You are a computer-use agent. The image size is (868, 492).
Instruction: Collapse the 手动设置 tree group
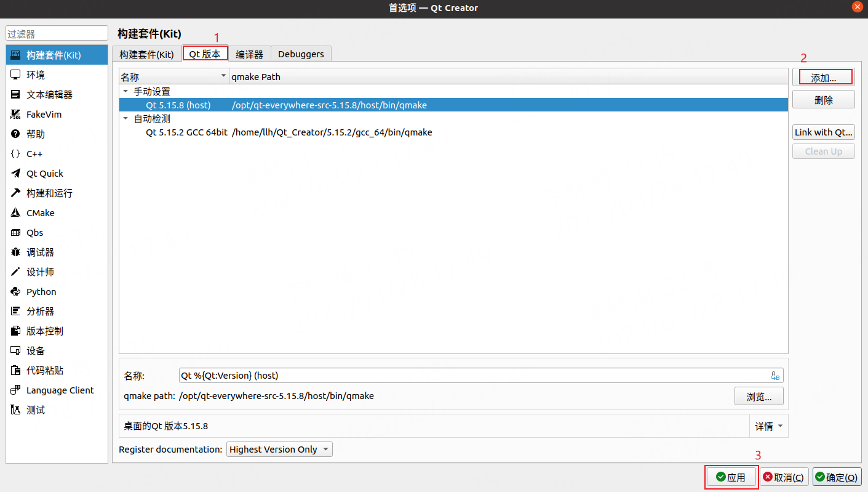125,91
